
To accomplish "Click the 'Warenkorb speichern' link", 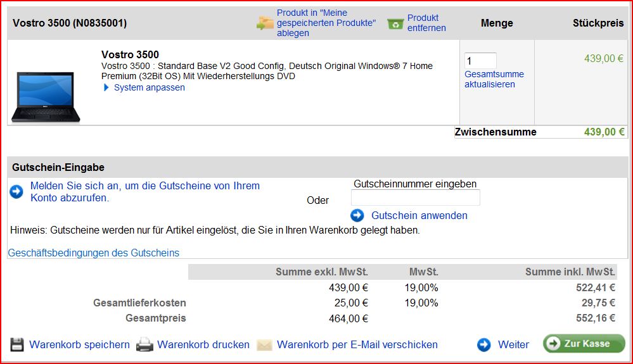I will (80, 344).
